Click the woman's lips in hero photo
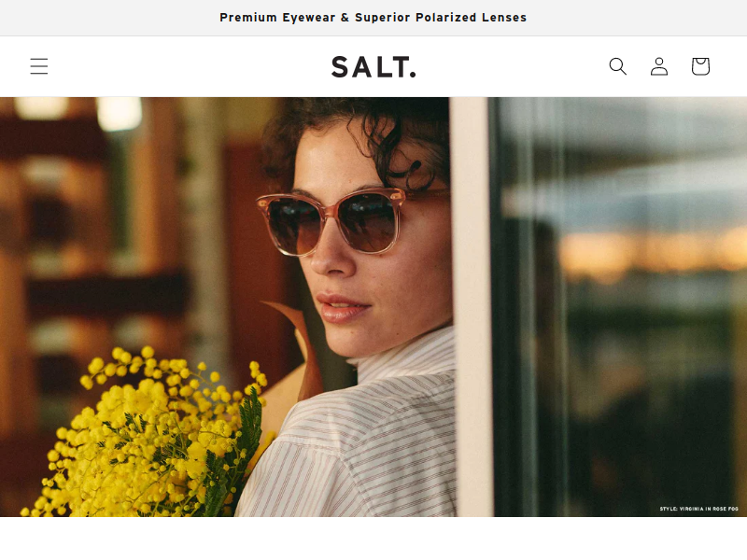 [342, 308]
